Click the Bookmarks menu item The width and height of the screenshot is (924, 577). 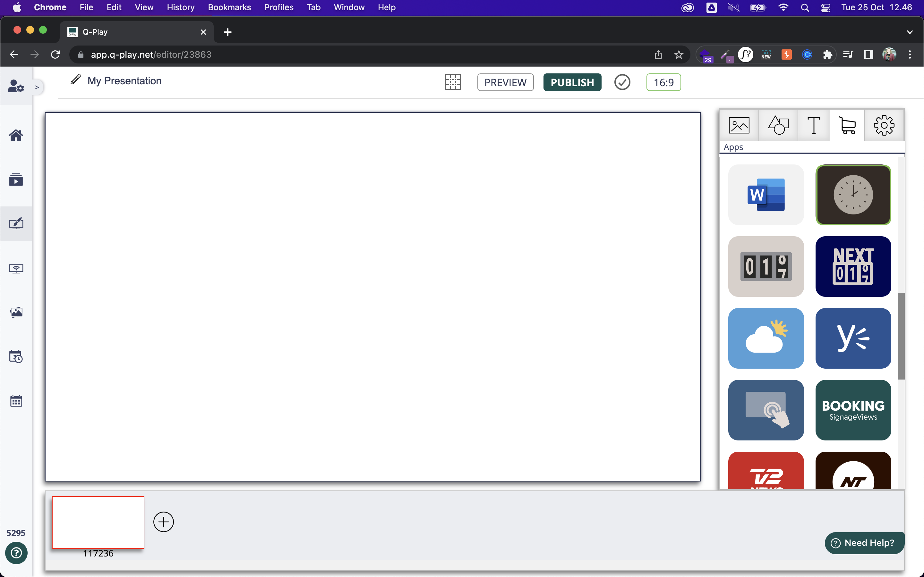pos(229,7)
